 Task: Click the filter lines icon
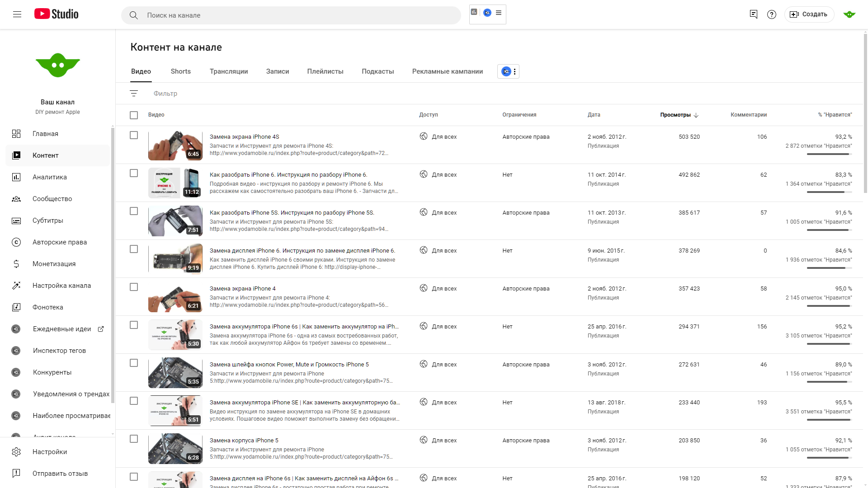pyautogui.click(x=134, y=94)
